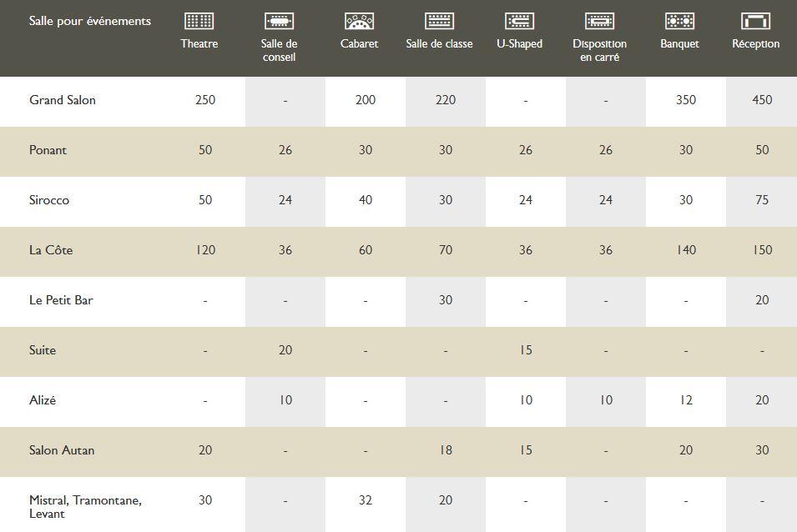Viewport: 797px width, 532px height.
Task: Click the Réception layout icon
Action: [x=756, y=21]
